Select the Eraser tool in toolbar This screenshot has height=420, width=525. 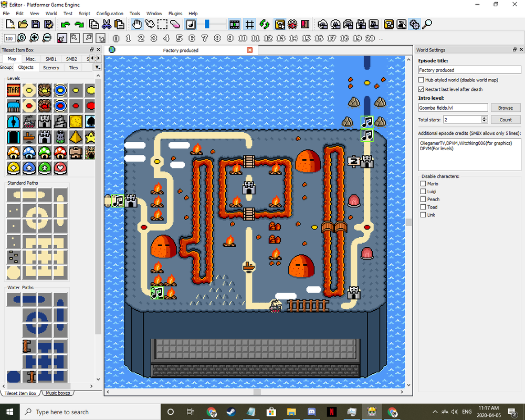[x=175, y=24]
